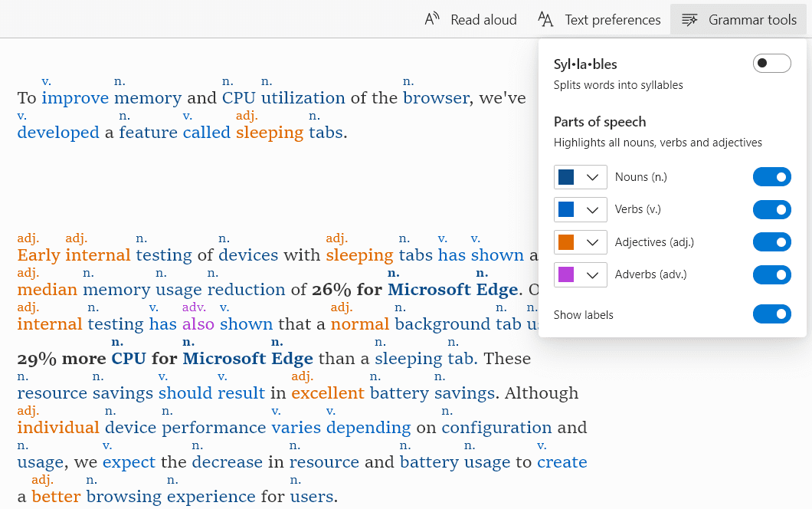Switch off Adjectives highlighting toggle

771,242
